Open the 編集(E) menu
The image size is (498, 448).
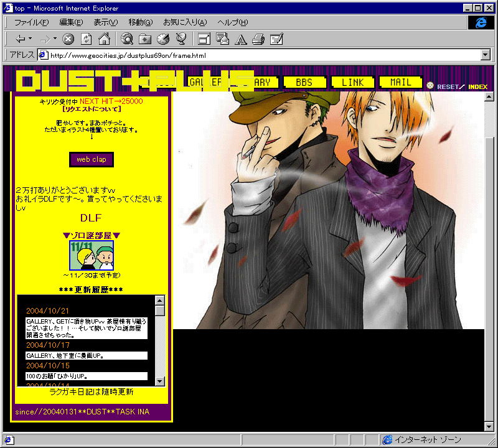(71, 22)
